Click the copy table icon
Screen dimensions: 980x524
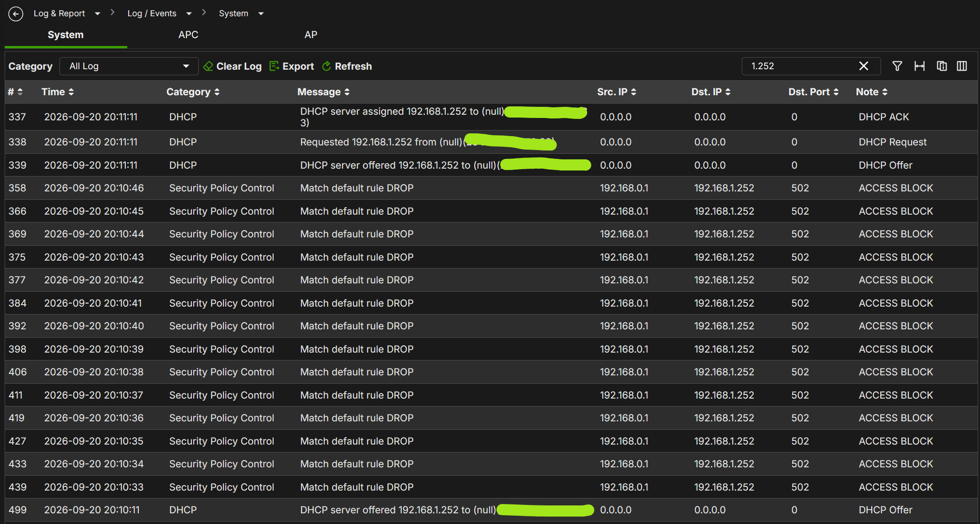tap(941, 66)
